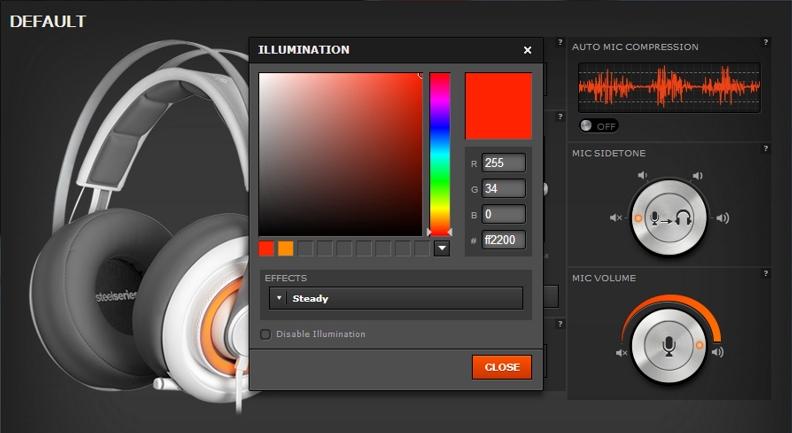Toggle Auto Mic Compression switch on

pyautogui.click(x=598, y=126)
